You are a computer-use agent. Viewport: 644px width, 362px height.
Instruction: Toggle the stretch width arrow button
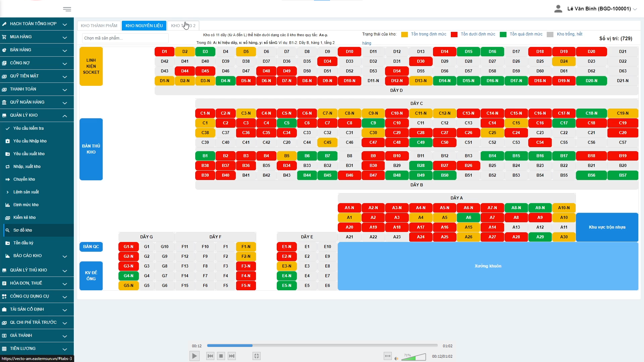click(387, 356)
